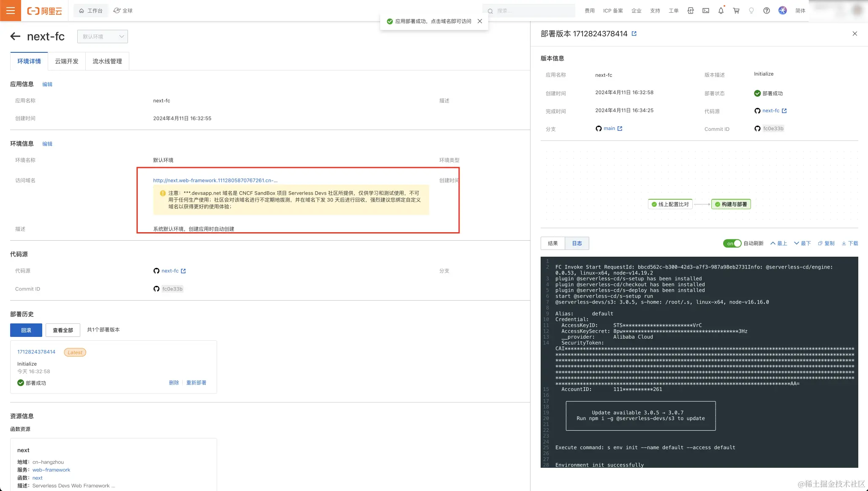Select the 流水线管理 tab
The height and width of the screenshot is (491, 868).
pos(107,61)
